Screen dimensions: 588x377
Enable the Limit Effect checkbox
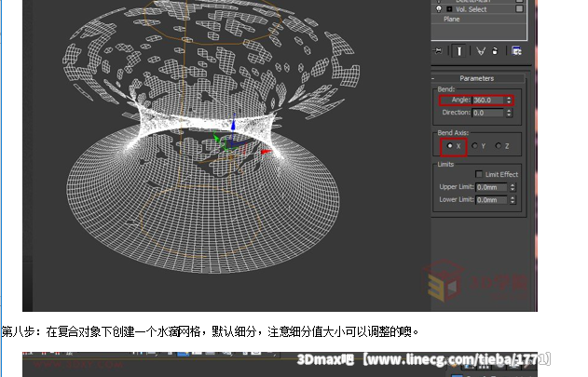479,174
